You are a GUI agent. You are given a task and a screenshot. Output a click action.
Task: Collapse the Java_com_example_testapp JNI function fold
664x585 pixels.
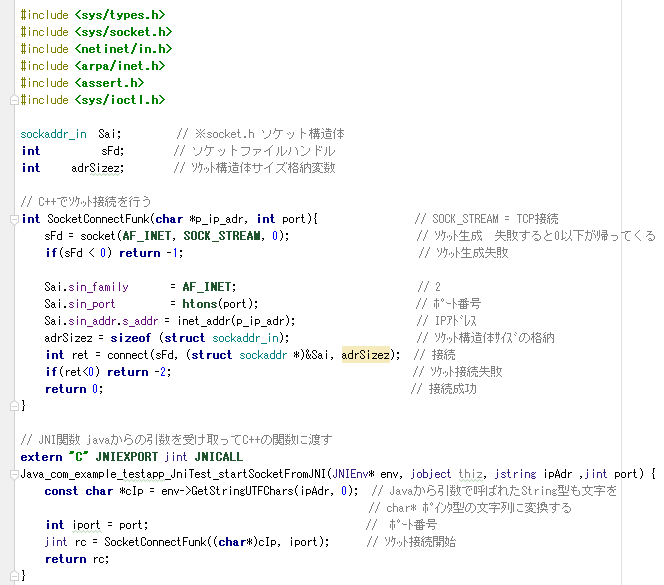coord(12,473)
